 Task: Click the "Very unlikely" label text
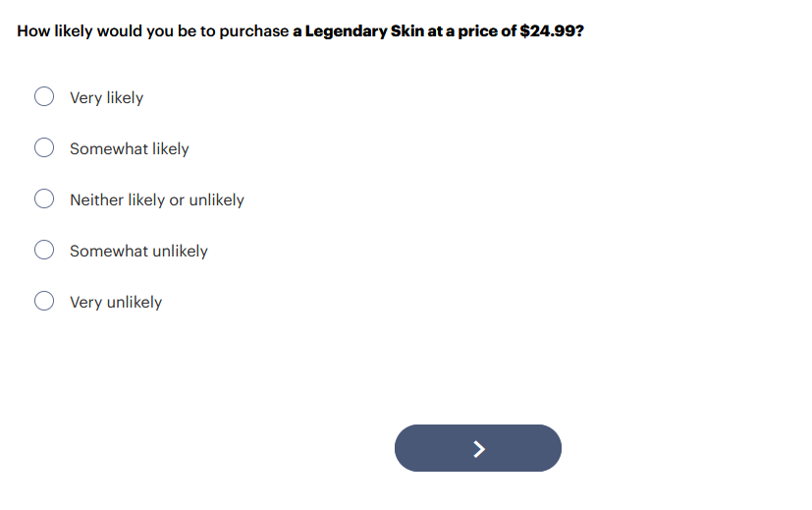click(115, 302)
